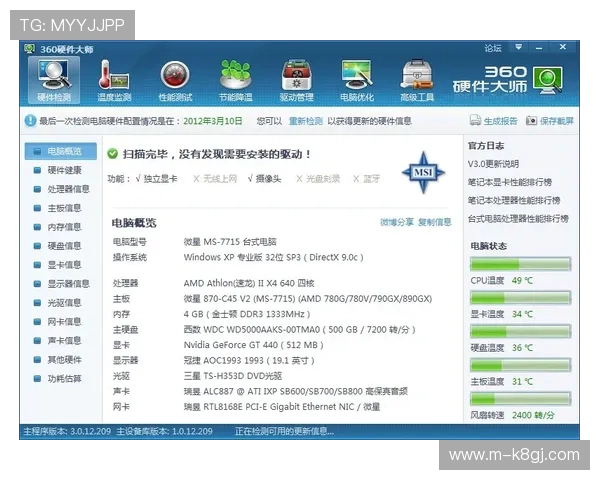Open V3.0更新说明 log entry
Image resolution: width=600 pixels, height=480 pixels.
pyautogui.click(x=493, y=164)
